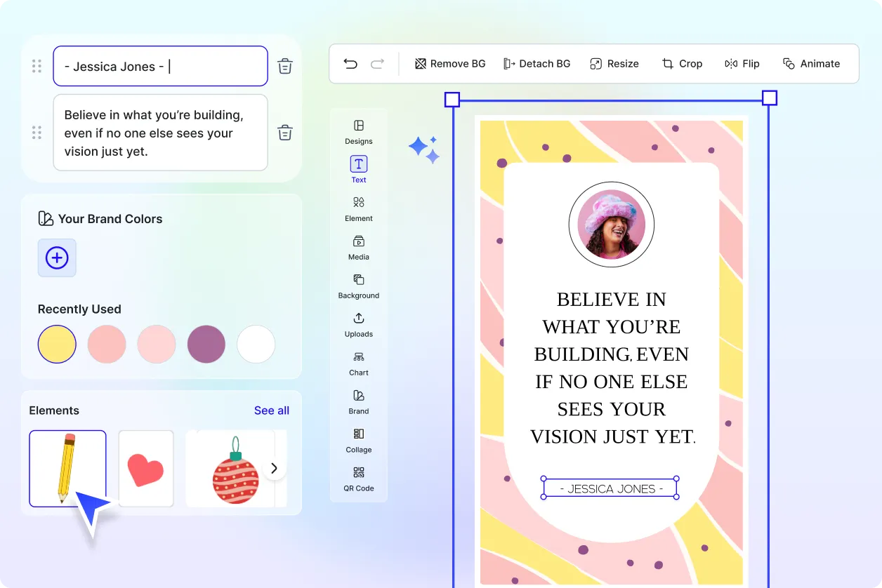The width and height of the screenshot is (882, 588).
Task: Select the Crop tool
Action: [x=682, y=64]
